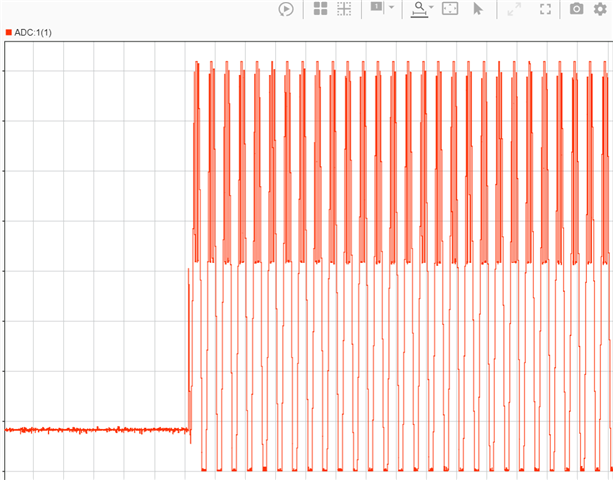Select the zoom magnifier tool
The image size is (613, 480).
tap(419, 9)
